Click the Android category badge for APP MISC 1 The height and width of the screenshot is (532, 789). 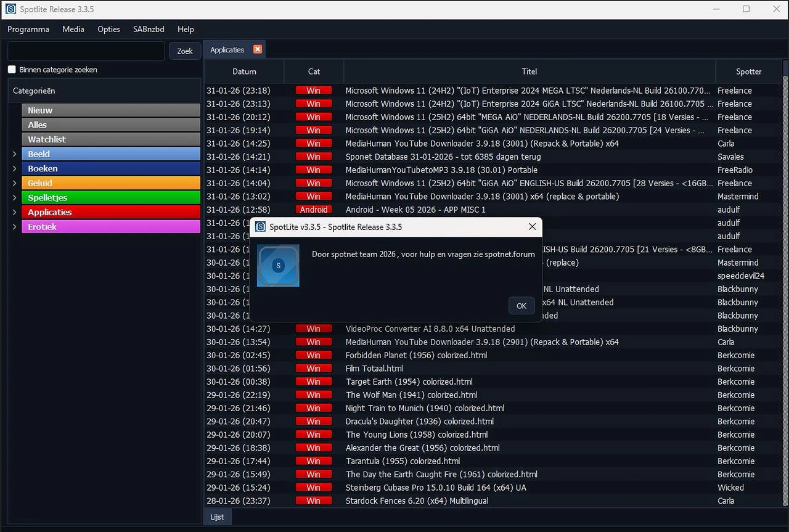pos(314,210)
